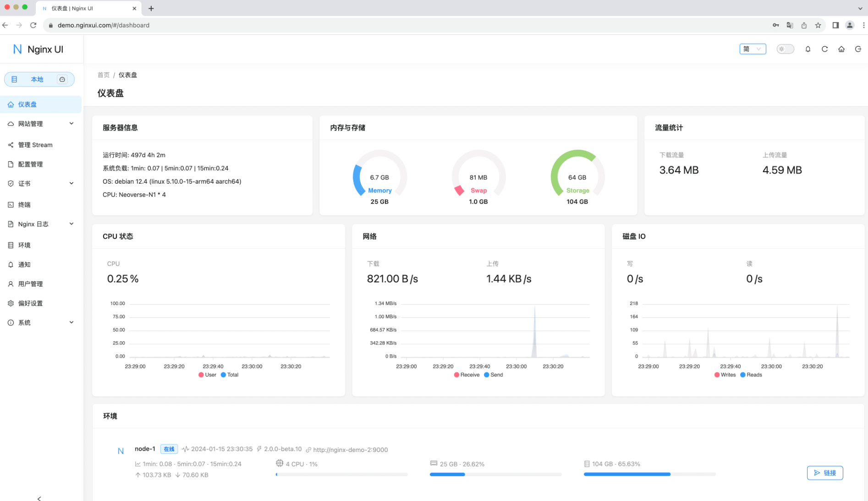Toggle the light/dark theme switch
Viewport: 868px width, 501px height.
[785, 49]
